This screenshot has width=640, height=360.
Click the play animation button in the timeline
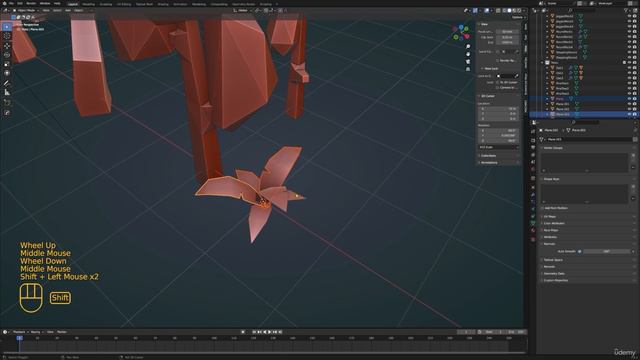pos(269,332)
